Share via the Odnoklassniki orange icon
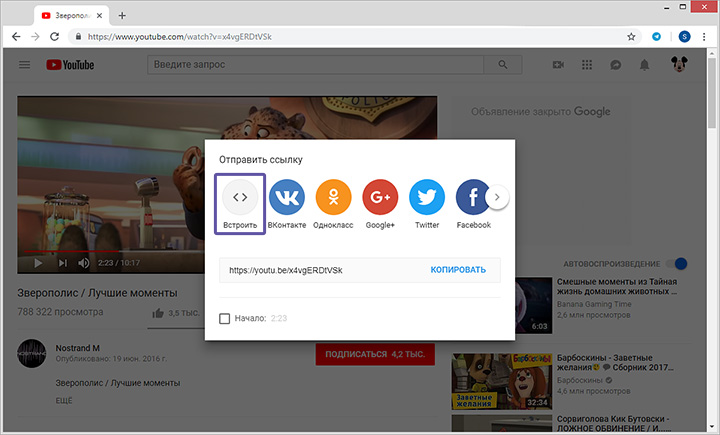Image resolution: width=720 pixels, height=435 pixels. (x=333, y=197)
